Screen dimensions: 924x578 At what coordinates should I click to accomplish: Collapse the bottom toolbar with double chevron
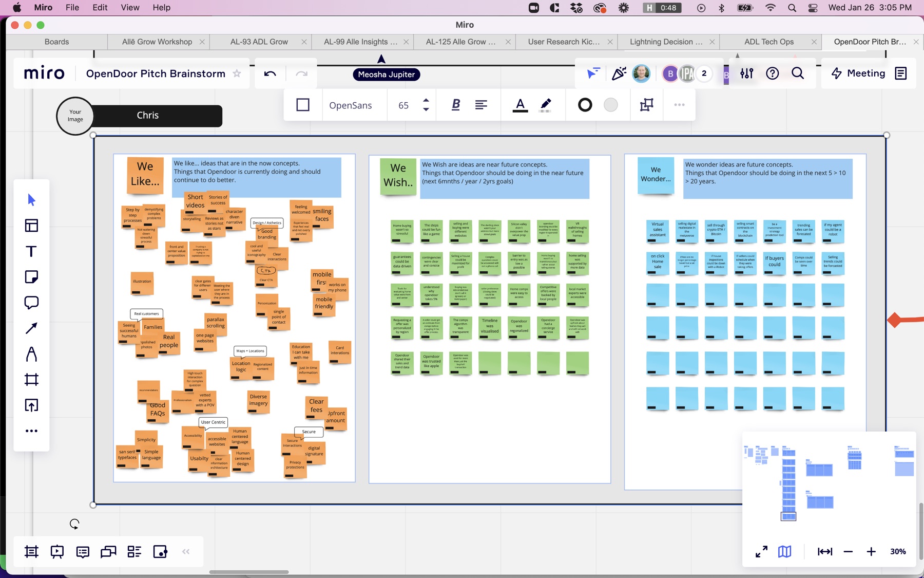click(x=186, y=552)
